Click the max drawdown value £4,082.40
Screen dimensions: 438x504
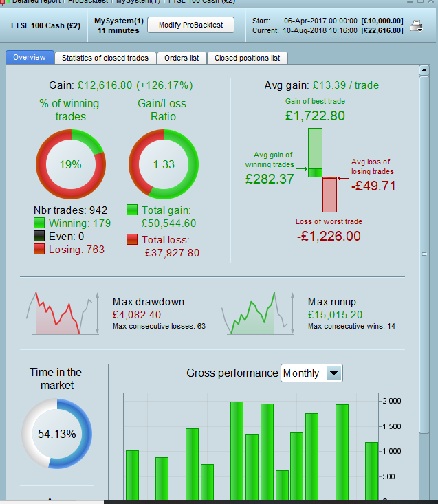click(137, 315)
